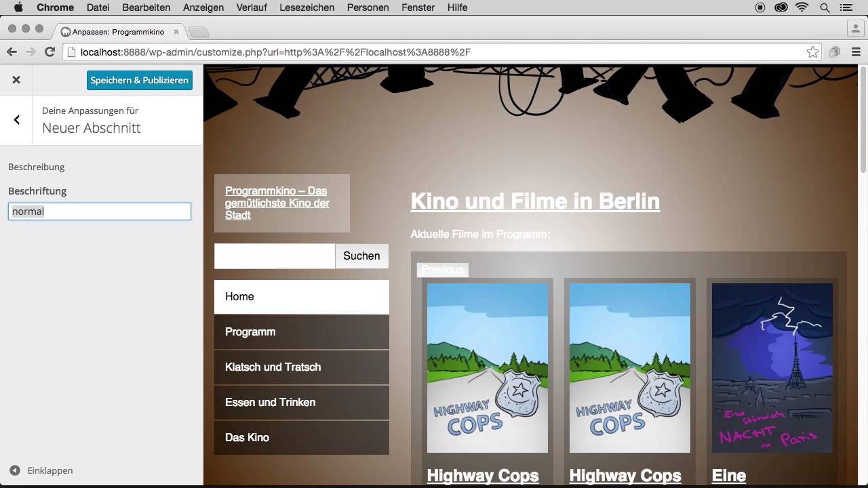Select the Anpassen: Programmkino tab

pos(120,31)
